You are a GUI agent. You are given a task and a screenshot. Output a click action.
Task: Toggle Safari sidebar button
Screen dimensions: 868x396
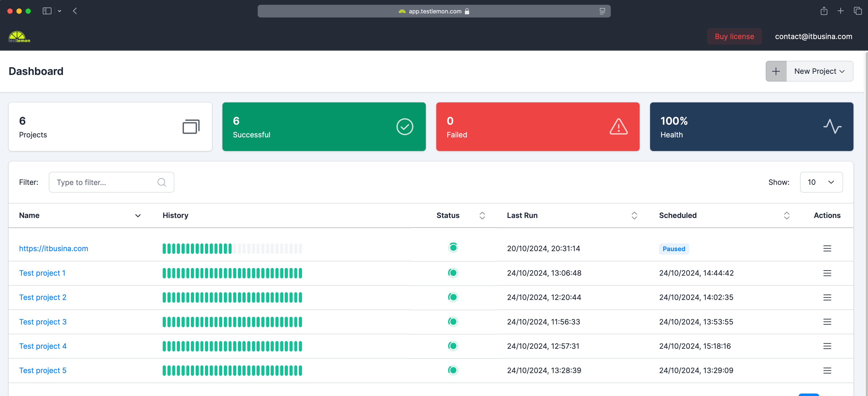click(47, 11)
